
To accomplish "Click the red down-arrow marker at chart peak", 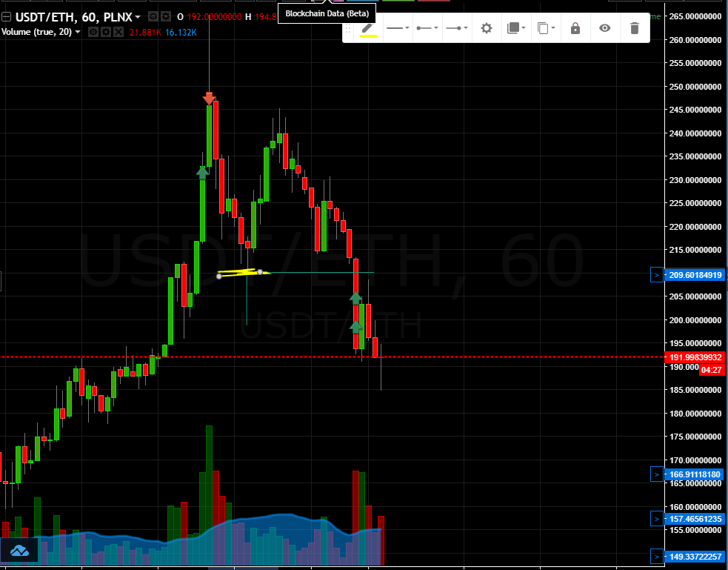I will [x=209, y=99].
